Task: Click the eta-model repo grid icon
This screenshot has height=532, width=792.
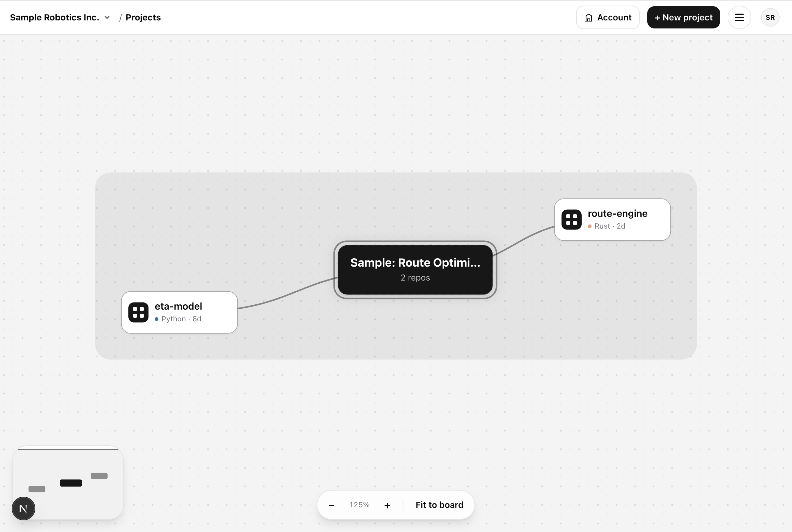Action: point(139,312)
